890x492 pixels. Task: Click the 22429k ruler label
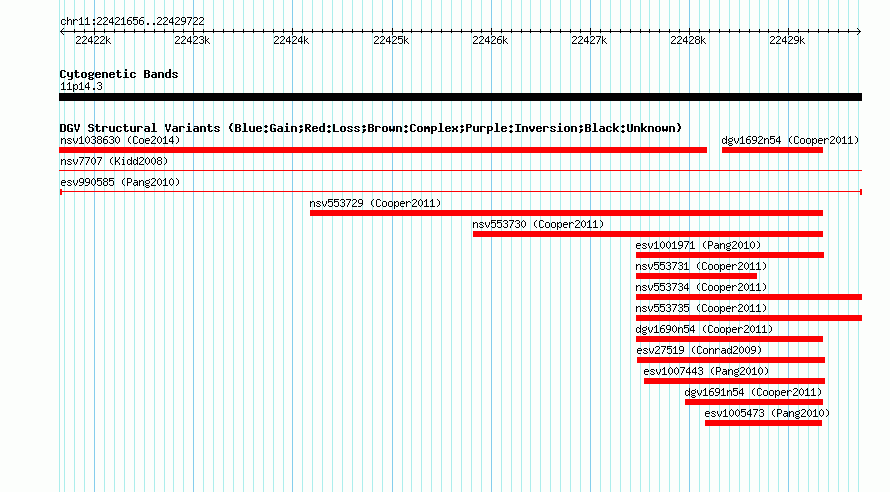787,40
